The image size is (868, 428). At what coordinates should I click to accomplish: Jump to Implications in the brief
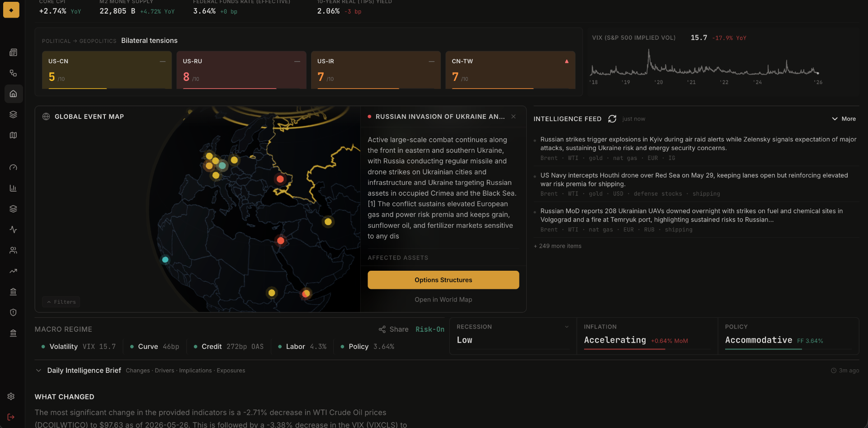point(195,371)
